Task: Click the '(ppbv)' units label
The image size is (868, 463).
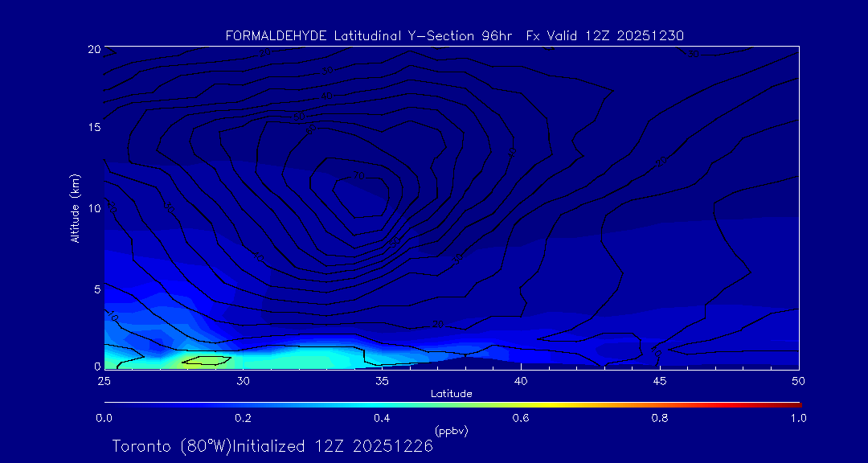Action: pos(452,431)
